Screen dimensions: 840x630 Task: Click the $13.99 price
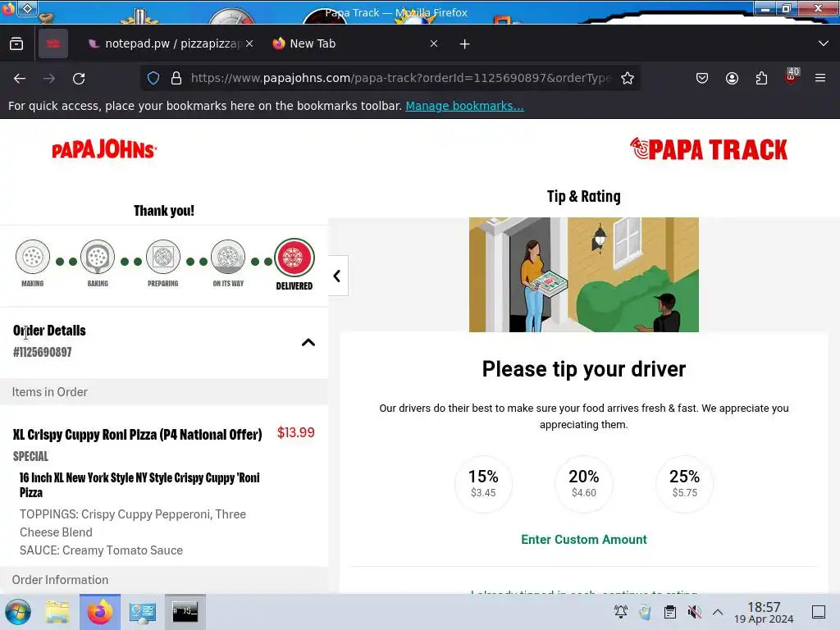pyautogui.click(x=295, y=432)
